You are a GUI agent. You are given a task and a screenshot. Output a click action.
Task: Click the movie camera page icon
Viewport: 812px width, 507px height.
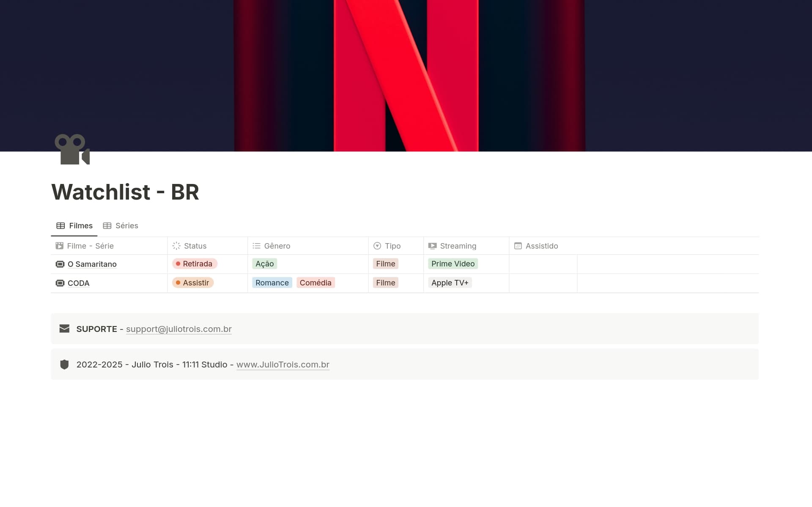[72, 150]
